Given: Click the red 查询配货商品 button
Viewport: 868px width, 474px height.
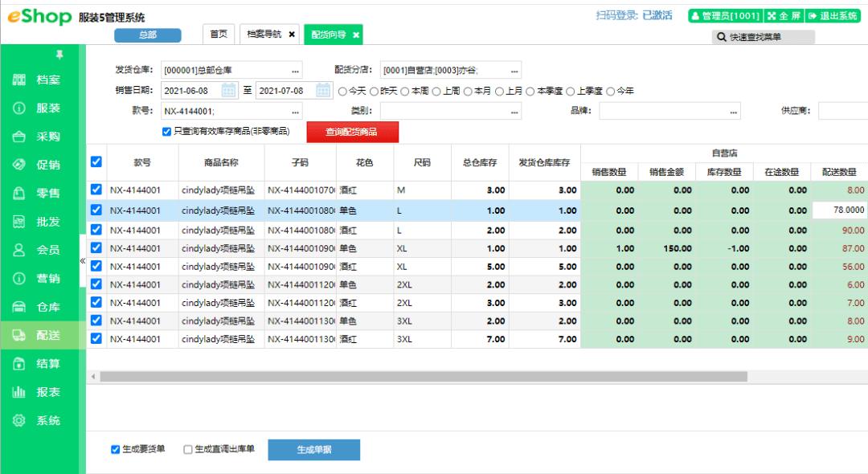Looking at the screenshot, I should (x=351, y=131).
